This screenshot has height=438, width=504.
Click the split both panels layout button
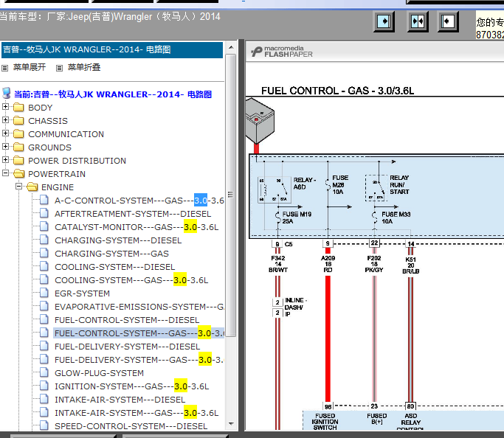click(x=417, y=21)
